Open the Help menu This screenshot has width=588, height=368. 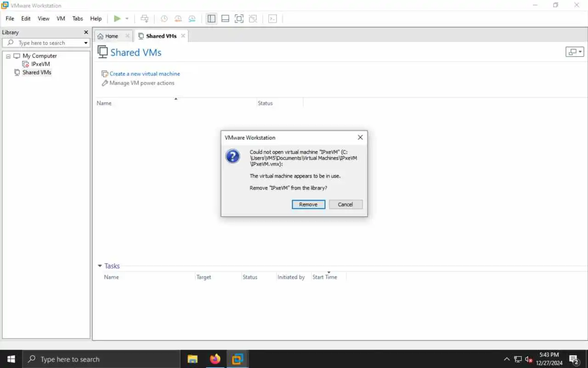coord(96,18)
